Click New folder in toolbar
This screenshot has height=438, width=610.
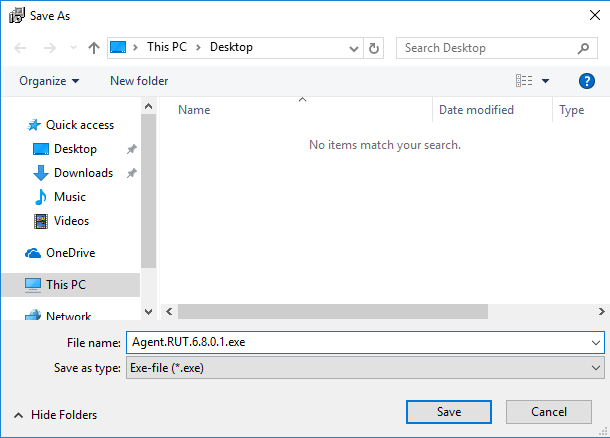click(x=139, y=81)
